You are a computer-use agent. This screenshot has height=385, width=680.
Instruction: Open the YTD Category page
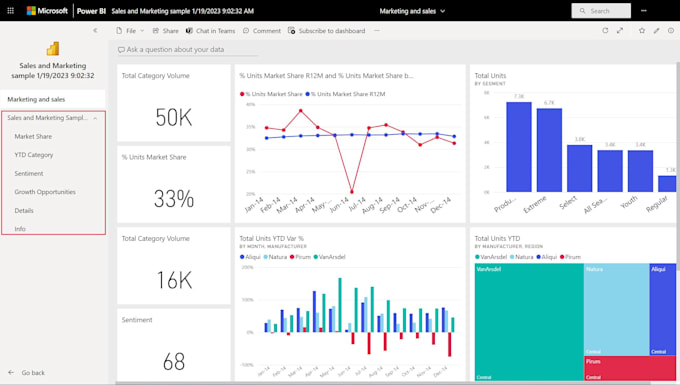[34, 155]
